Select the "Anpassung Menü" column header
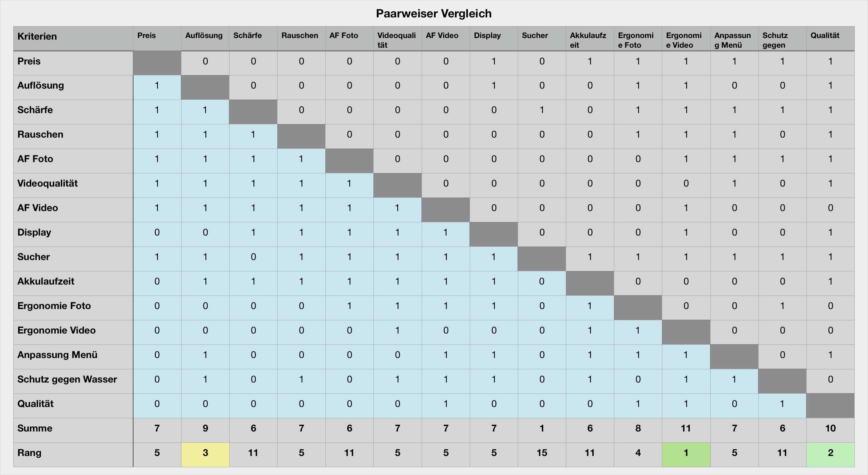The width and height of the screenshot is (868, 475). click(733, 40)
